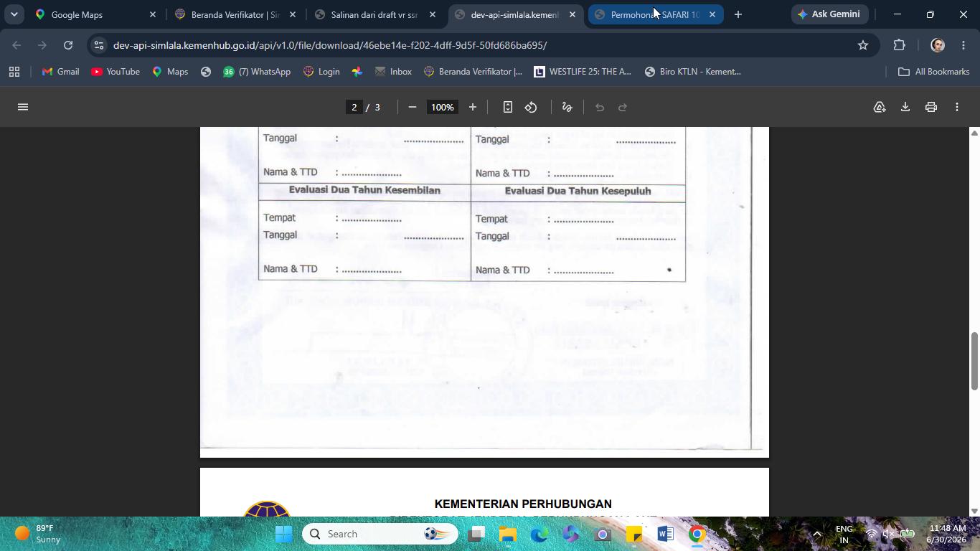Bookmark this page with the star icon
The height and width of the screenshot is (551, 980).
point(863,45)
